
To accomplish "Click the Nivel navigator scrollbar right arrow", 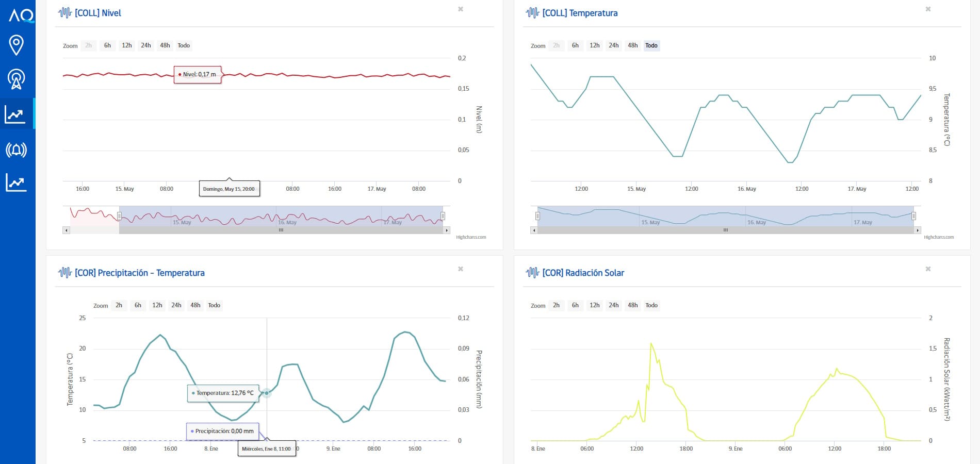I will pyautogui.click(x=447, y=230).
